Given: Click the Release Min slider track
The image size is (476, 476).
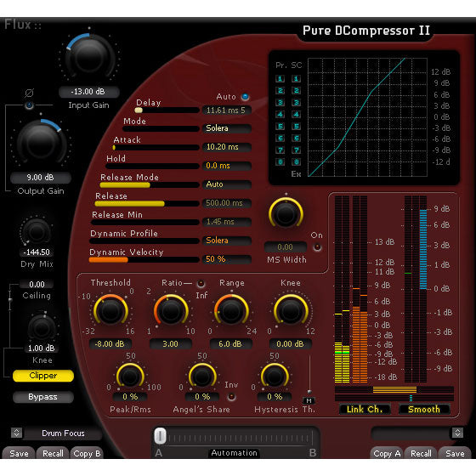Looking at the screenshot, I should (145, 223).
